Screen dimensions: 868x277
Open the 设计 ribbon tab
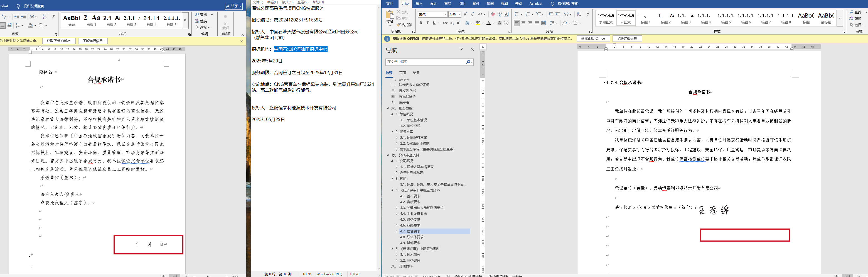433,4
